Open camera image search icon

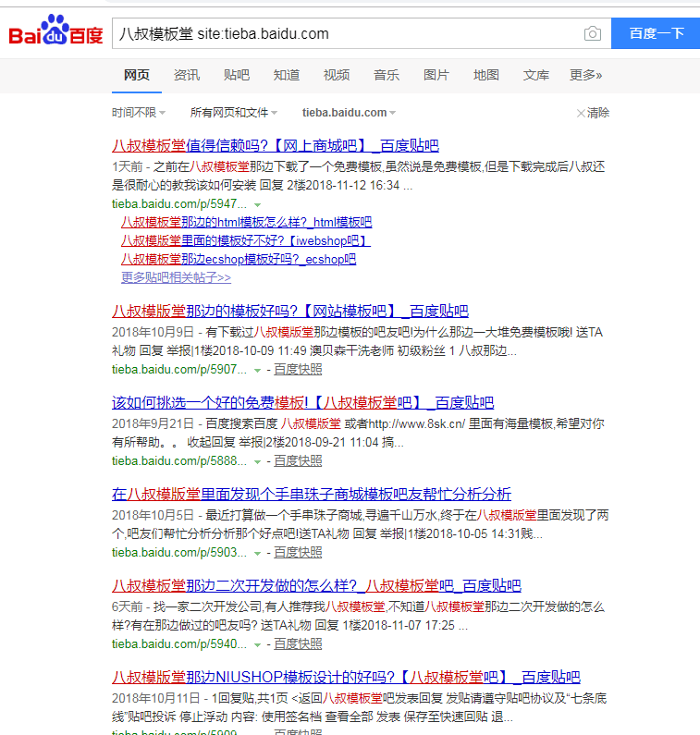[x=593, y=33]
